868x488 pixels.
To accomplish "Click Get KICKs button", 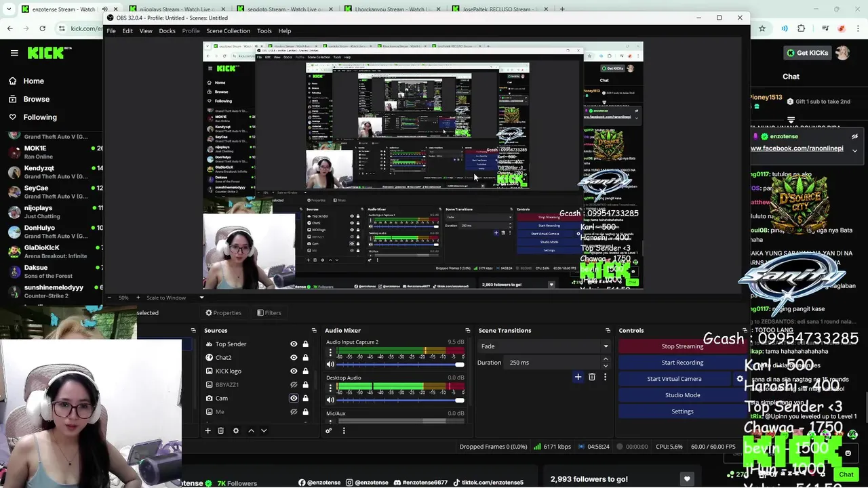I will coord(807,53).
